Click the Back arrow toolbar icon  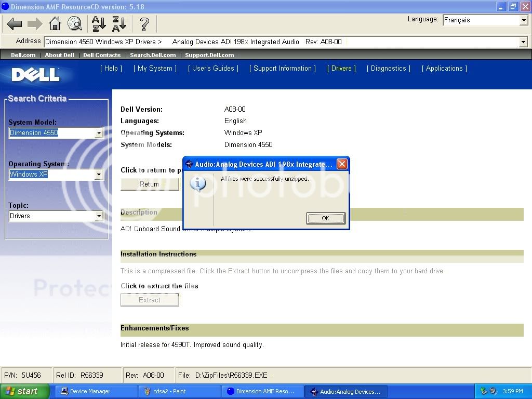click(x=15, y=23)
